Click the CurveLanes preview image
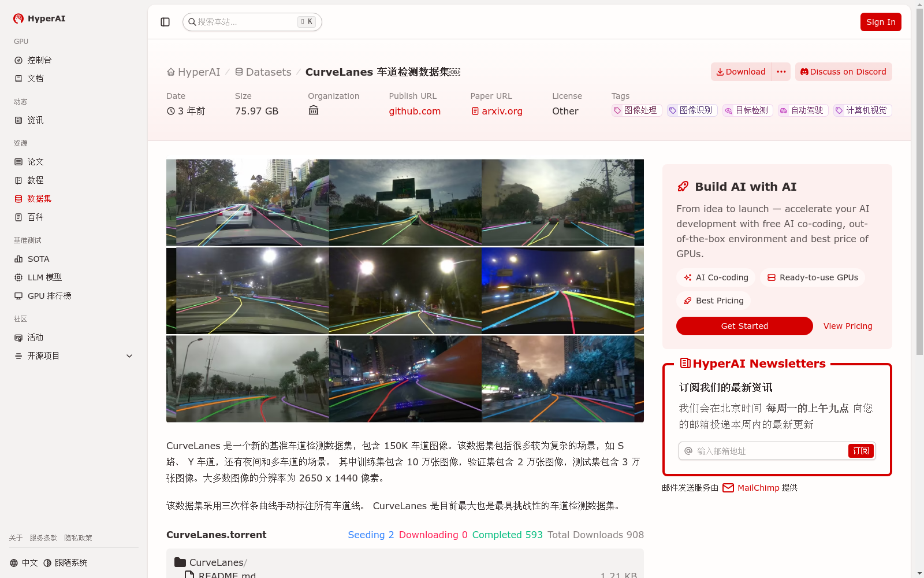The width and height of the screenshot is (924, 578). pos(405,291)
